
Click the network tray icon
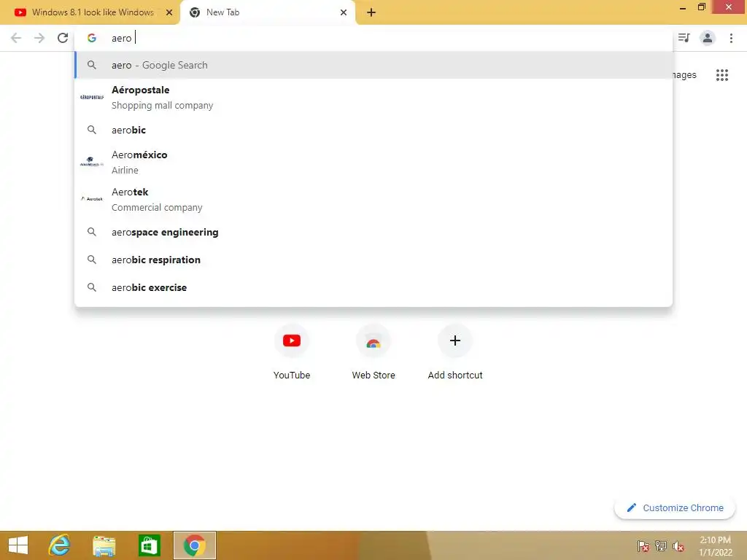pyautogui.click(x=661, y=545)
